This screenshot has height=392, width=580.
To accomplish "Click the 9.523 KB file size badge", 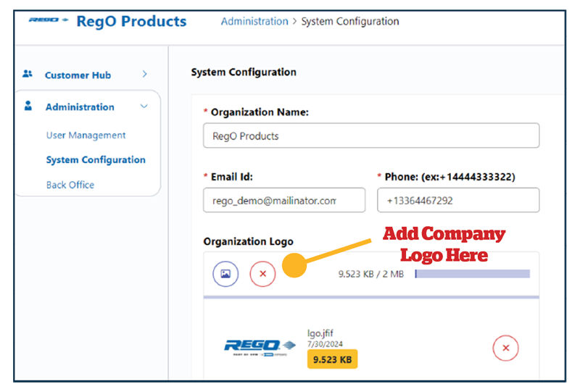I will tap(332, 359).
